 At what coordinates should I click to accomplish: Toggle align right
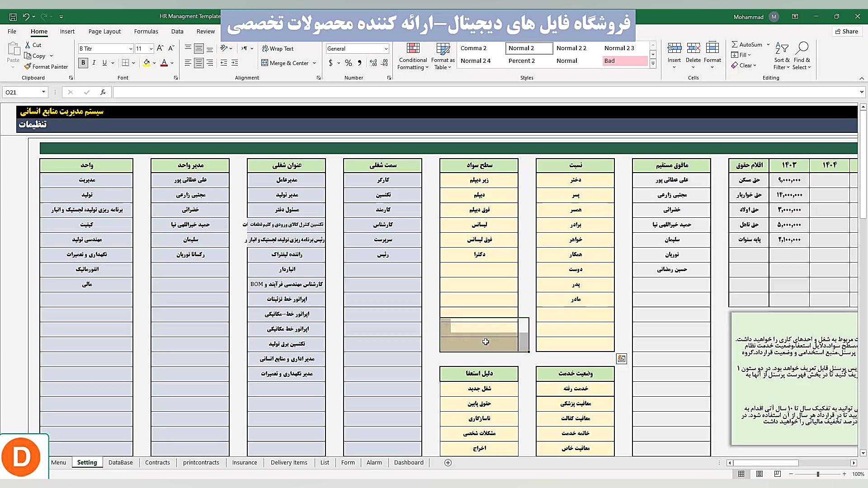coord(210,63)
